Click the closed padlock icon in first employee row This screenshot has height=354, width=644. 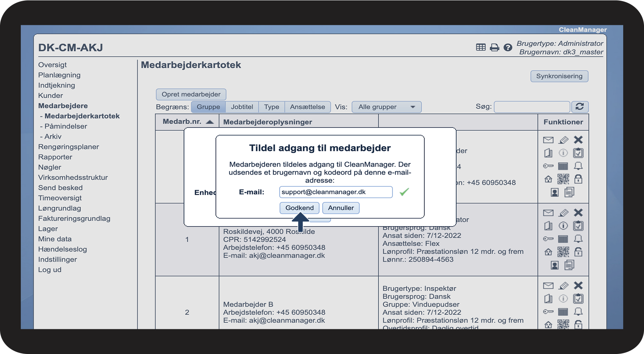tap(578, 179)
